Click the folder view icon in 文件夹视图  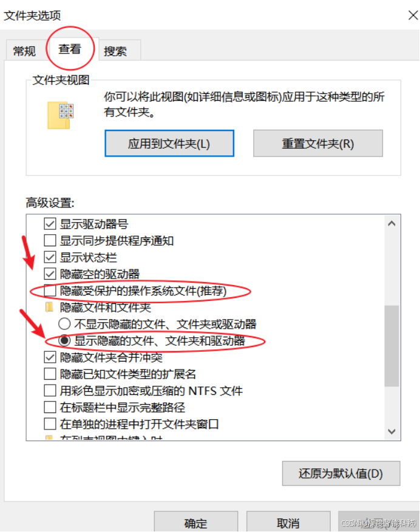coord(61,115)
